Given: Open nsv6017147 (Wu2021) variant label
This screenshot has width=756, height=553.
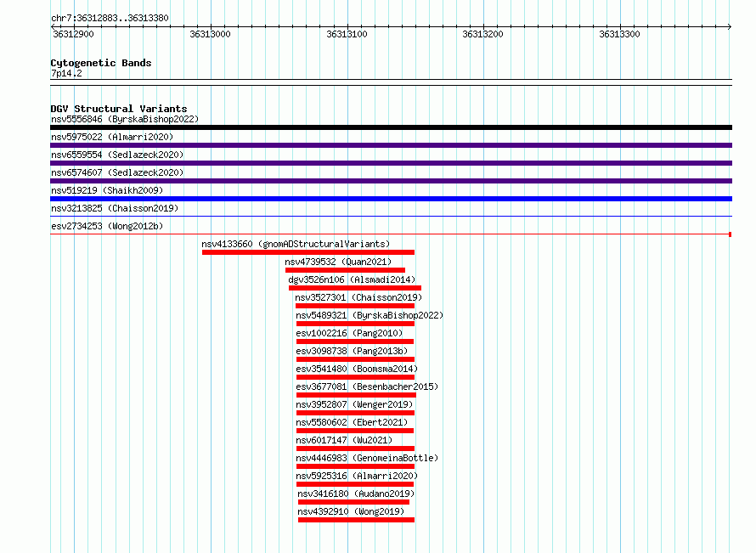Looking at the screenshot, I should (x=344, y=440).
